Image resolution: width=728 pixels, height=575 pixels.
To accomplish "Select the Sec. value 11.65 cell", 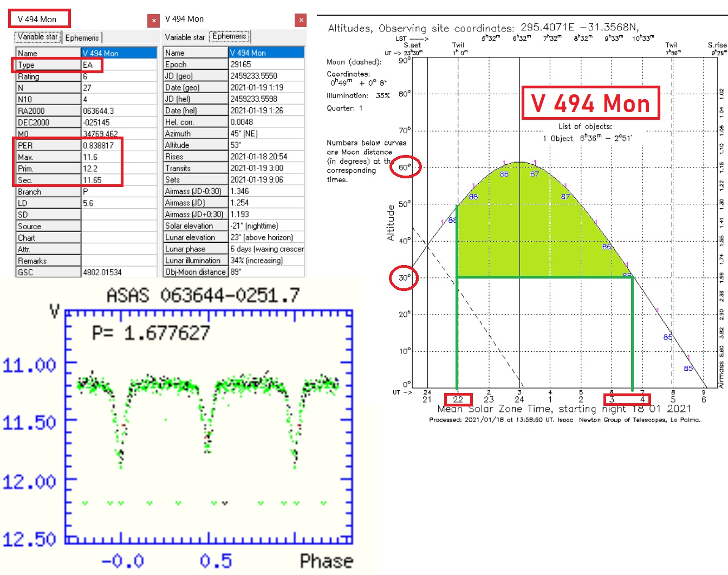I will (93, 180).
